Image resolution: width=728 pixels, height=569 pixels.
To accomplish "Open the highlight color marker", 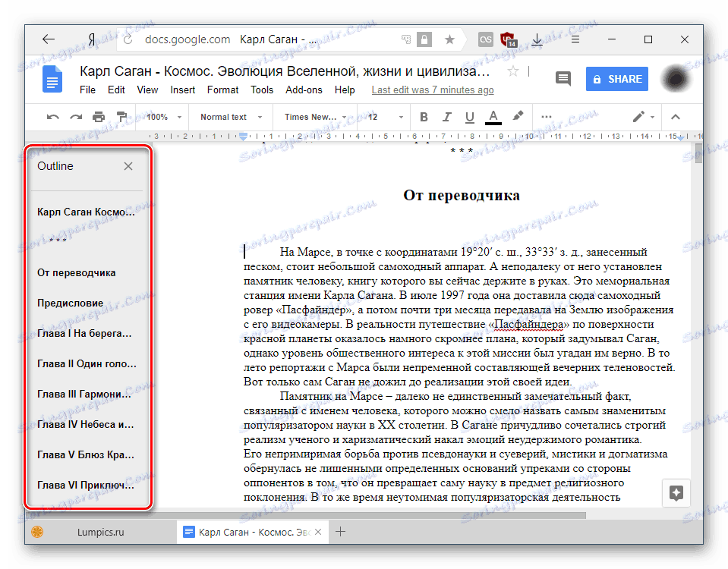I will tap(518, 116).
